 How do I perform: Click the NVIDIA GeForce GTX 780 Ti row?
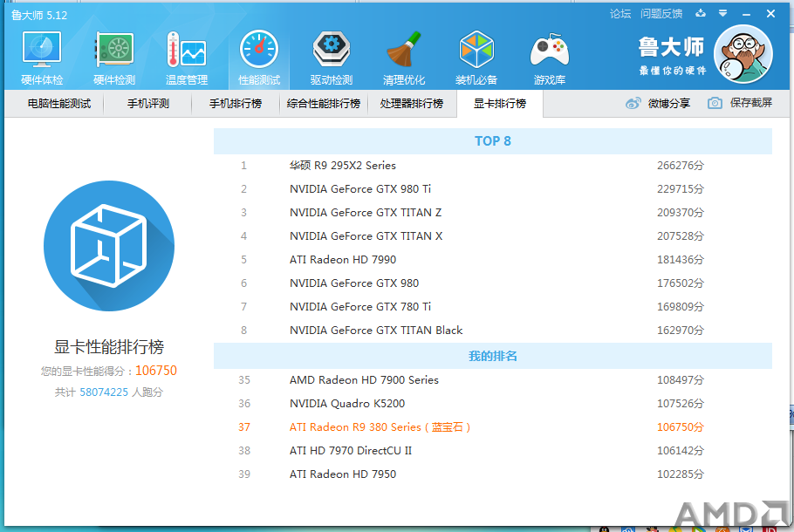click(x=493, y=307)
